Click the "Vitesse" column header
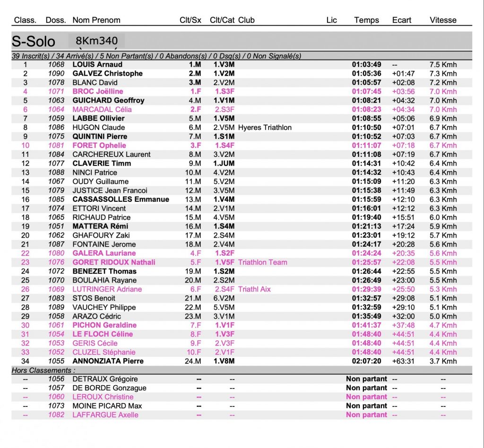Viewport: 484px width, 448px height. [443, 20]
